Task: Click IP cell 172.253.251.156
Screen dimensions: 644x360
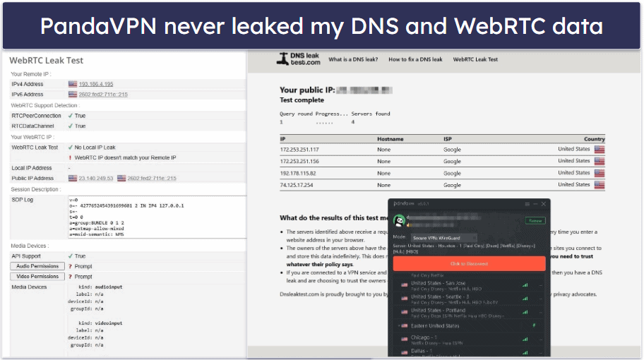Action: pyautogui.click(x=299, y=162)
